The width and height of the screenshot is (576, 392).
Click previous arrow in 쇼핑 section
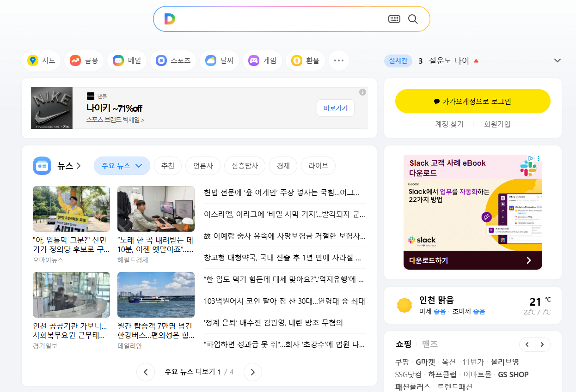(527, 344)
